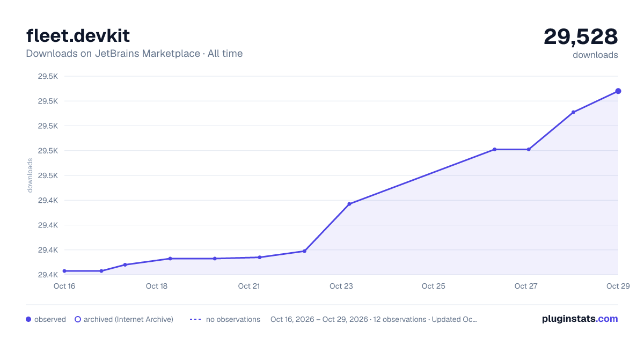The height and width of the screenshot is (338, 644).
Task: Click the Oct 21 x-axis label
Action: pos(249,286)
